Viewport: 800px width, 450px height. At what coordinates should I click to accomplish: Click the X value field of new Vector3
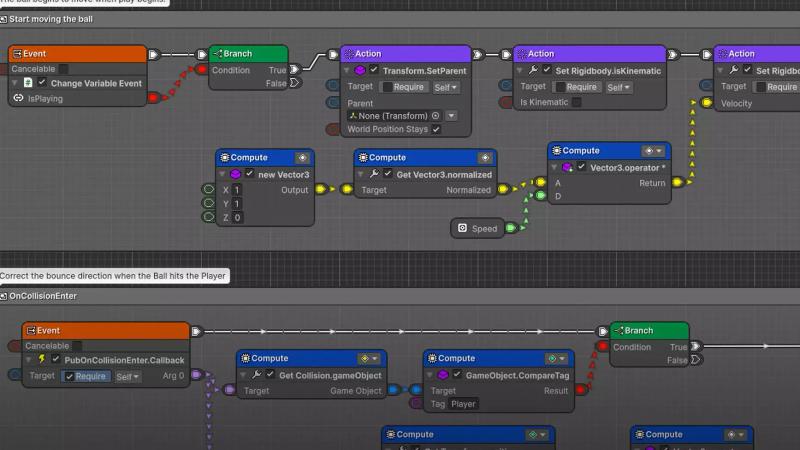point(237,190)
